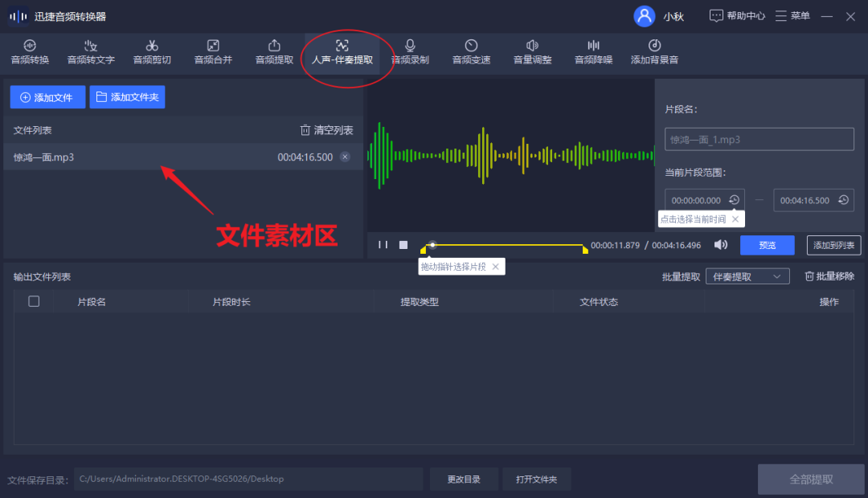Viewport: 868px width, 498px height.
Task: Click the 全部提取 extract all button
Action: coord(811,480)
